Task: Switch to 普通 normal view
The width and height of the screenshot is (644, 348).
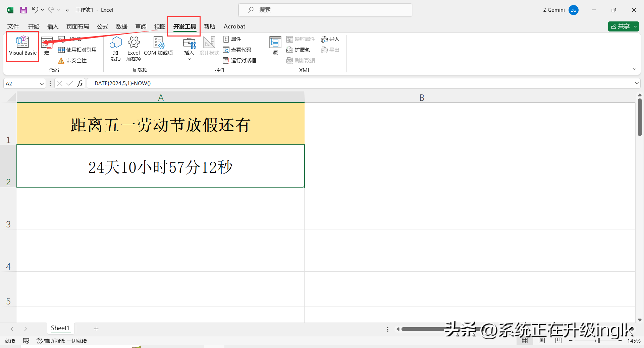Action: click(x=525, y=341)
